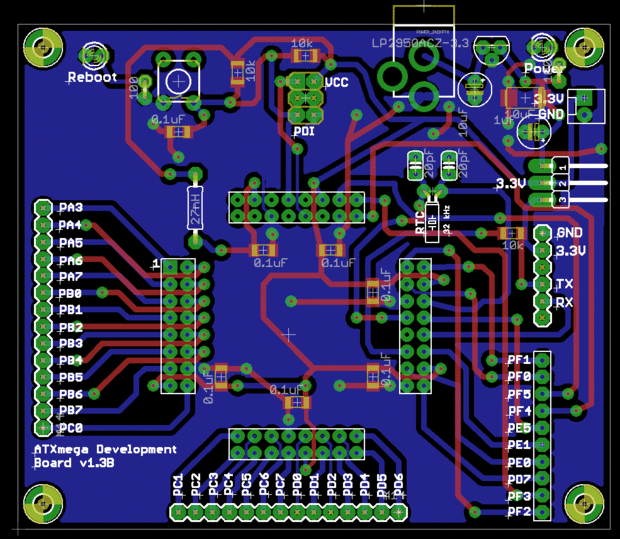
Task: Select the PB0 pin label
Action: 70,293
